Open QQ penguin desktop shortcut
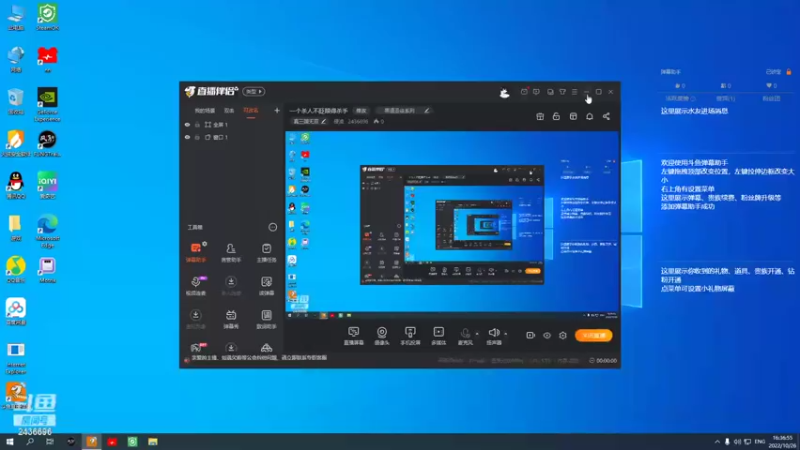 [x=15, y=185]
